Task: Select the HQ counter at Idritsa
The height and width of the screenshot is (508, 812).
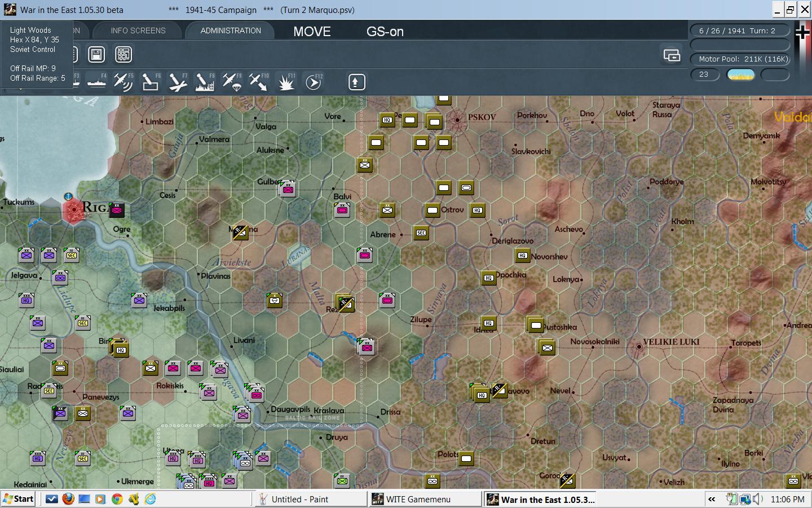Action: [488, 323]
